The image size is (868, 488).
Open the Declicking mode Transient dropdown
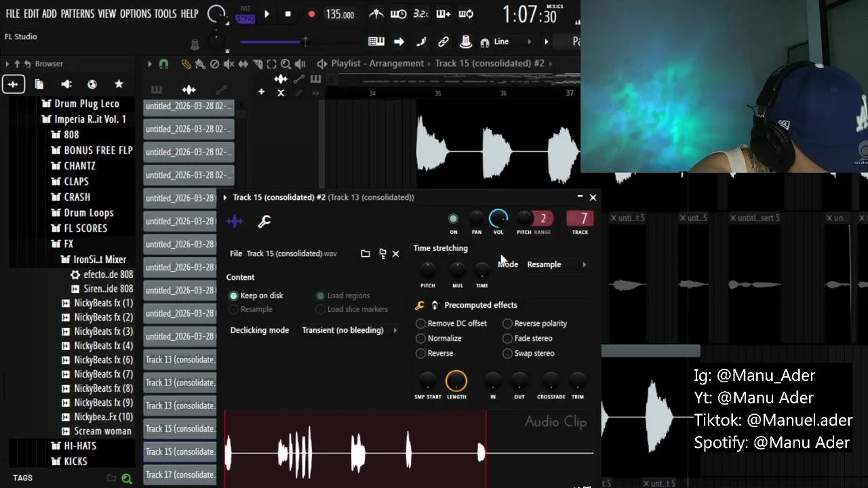point(349,330)
